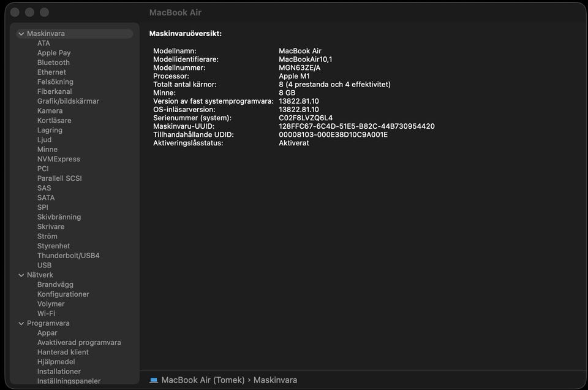The height and width of the screenshot is (390, 588).
Task: Open the Brandvägg entry
Action: point(55,285)
